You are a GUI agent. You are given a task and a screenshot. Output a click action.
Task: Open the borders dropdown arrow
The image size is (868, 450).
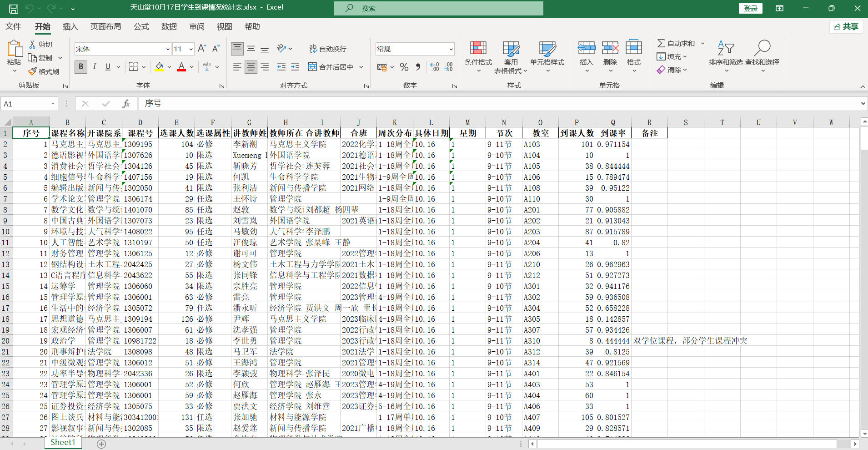[144, 67]
